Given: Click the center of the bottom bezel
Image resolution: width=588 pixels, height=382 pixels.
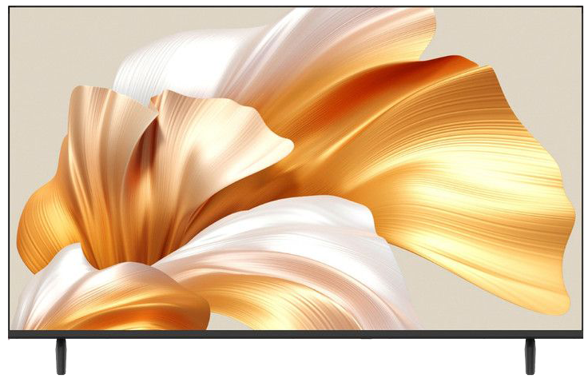Looking at the screenshot, I should coord(294,334).
